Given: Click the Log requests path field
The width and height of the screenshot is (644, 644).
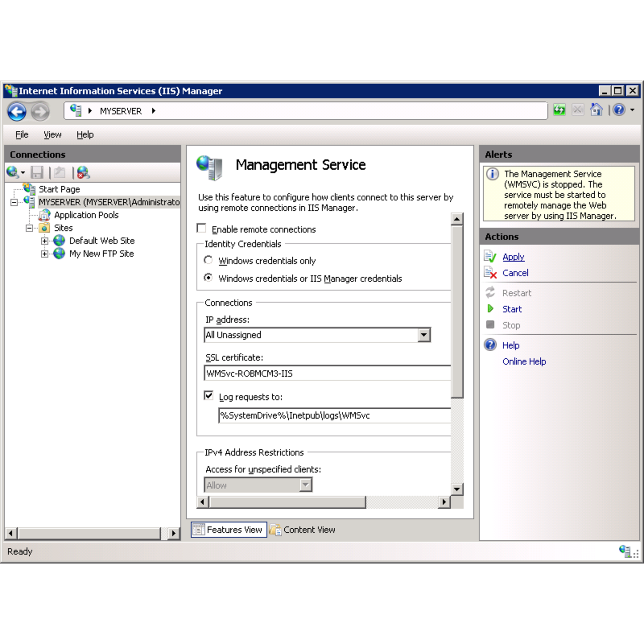Looking at the screenshot, I should (x=334, y=415).
